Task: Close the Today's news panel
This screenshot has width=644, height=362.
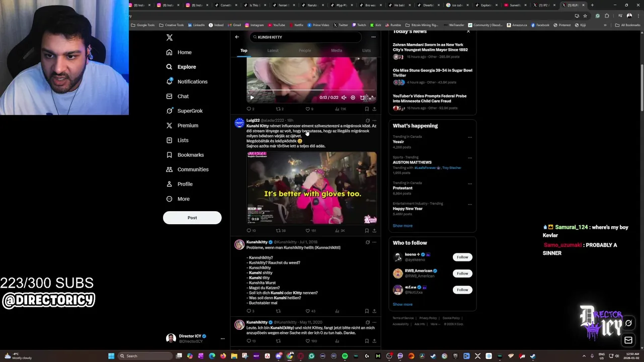Action: [468, 32]
